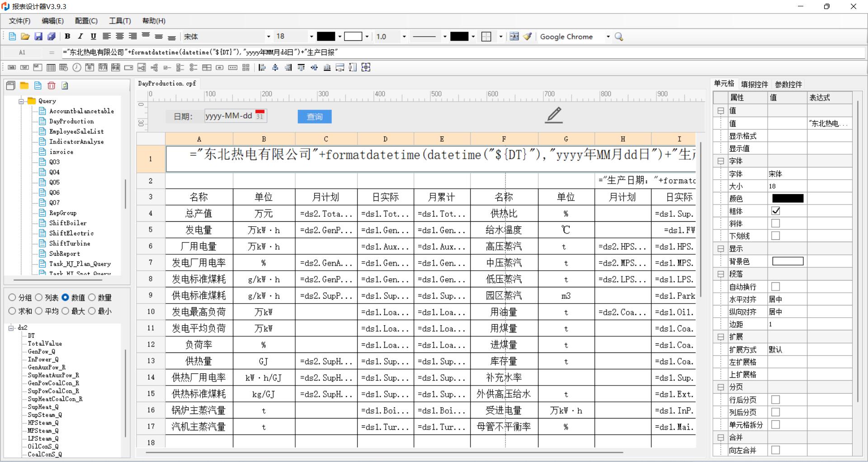This screenshot has width=868, height=462.
Task: Open the font size dropdown showing 18
Action: (311, 37)
